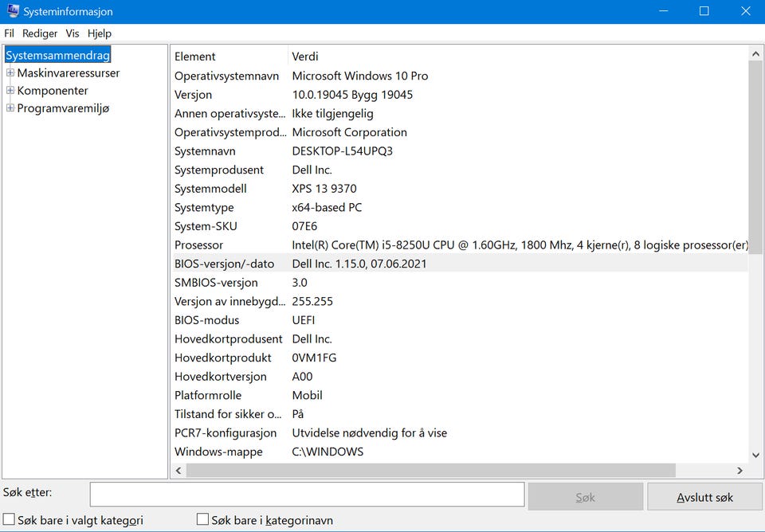Select the Maskinvareressurser tree item
This screenshot has width=765, height=532.
[x=69, y=72]
